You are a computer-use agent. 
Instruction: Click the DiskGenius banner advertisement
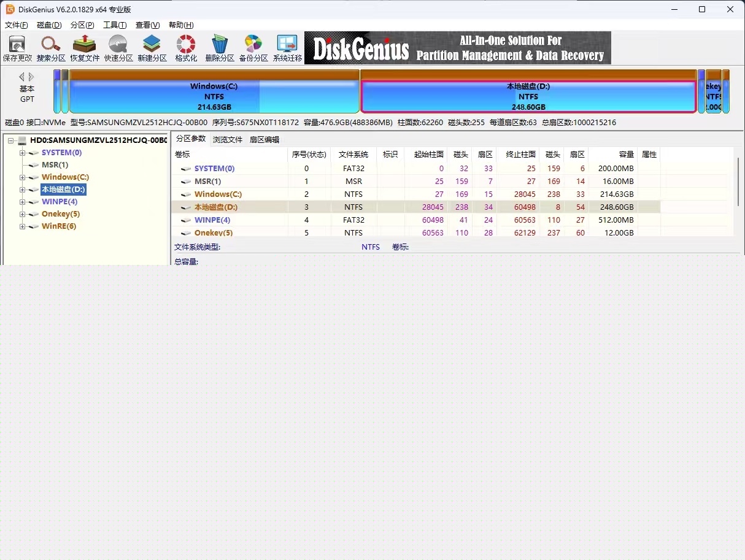[458, 48]
